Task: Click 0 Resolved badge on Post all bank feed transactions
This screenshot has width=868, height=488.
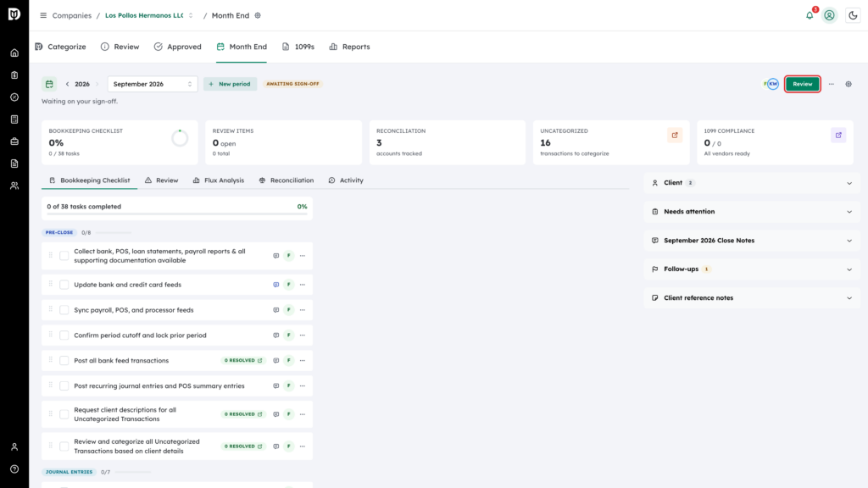Action: [243, 361]
